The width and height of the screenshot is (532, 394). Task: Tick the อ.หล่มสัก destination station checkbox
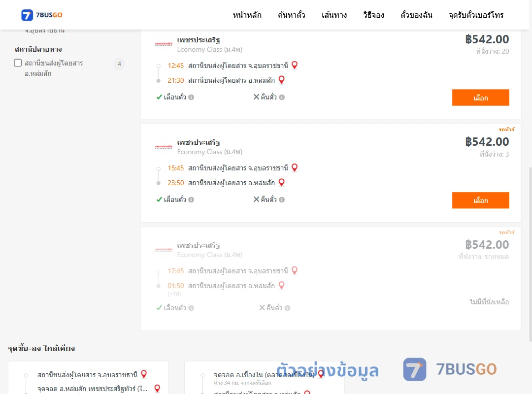18,63
